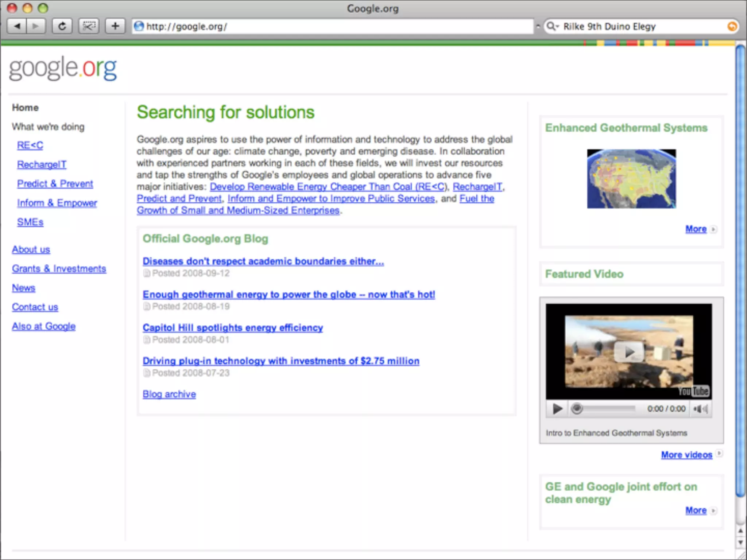Click the geothermal US map thumbnail
Image resolution: width=747 pixels, height=560 pixels.
click(631, 179)
